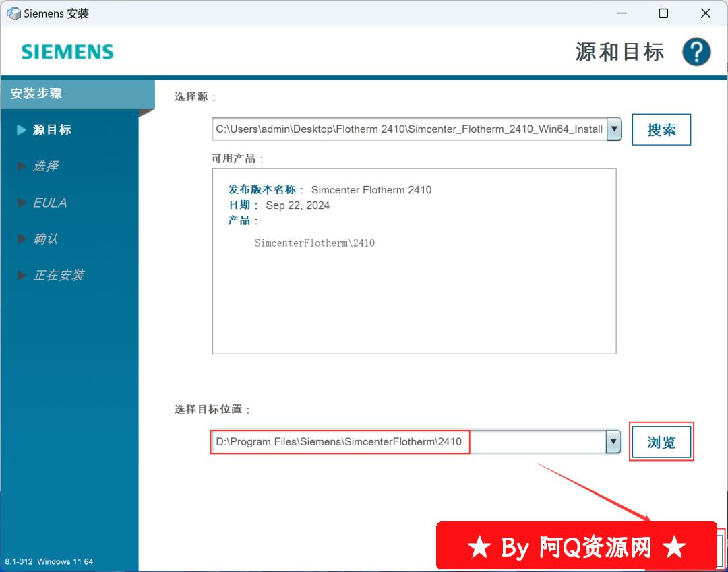The height and width of the screenshot is (572, 728).
Task: Select the 选择 installation step
Action: pos(46,166)
